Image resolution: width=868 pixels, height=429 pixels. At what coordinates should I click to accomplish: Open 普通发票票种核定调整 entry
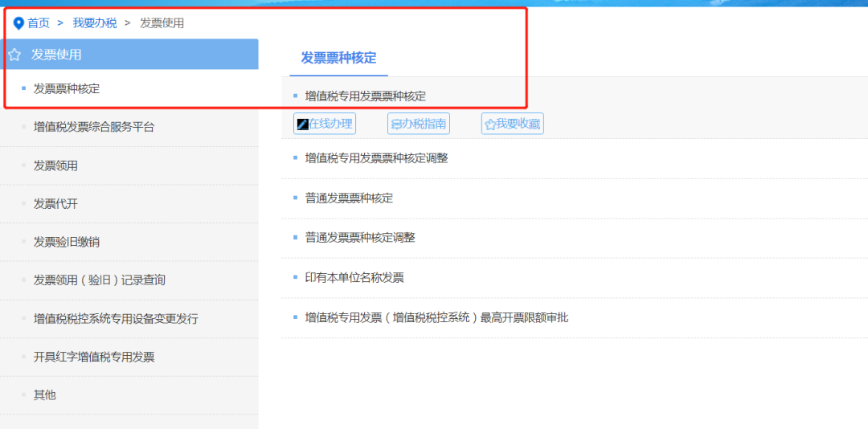click(x=360, y=238)
